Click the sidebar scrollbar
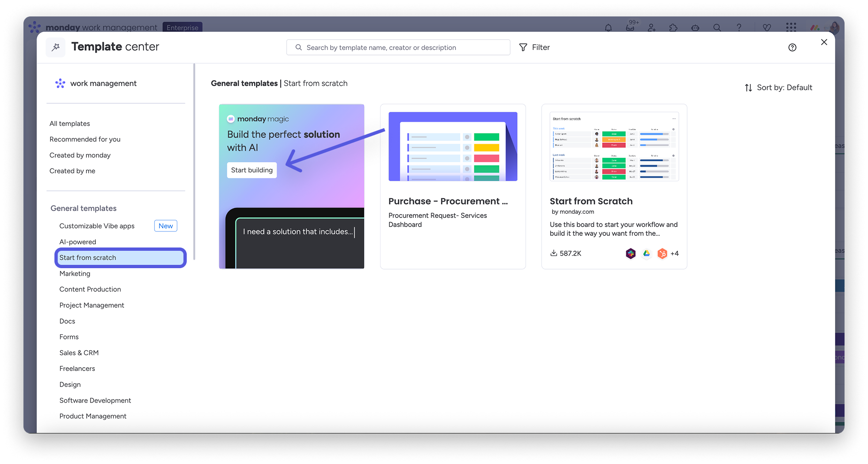868x464 pixels. [194, 162]
